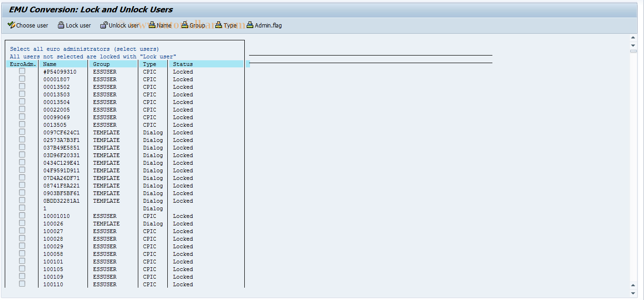Enable EuroAdm. checkbox for user 00001807
Screen dimensions: 644x300
click(22, 78)
